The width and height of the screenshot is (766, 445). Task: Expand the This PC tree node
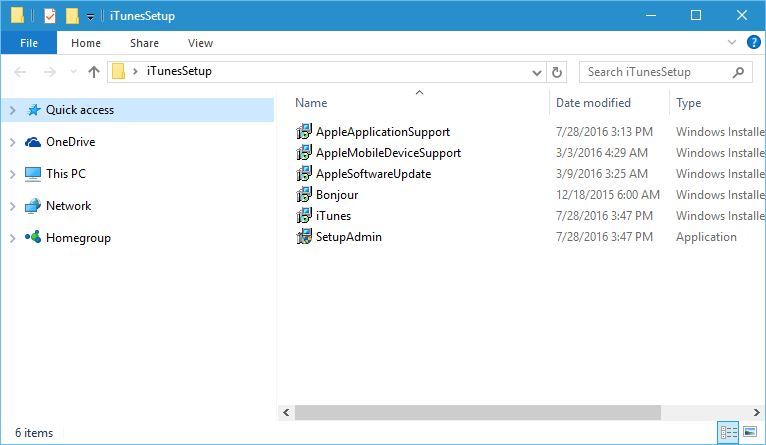click(13, 174)
